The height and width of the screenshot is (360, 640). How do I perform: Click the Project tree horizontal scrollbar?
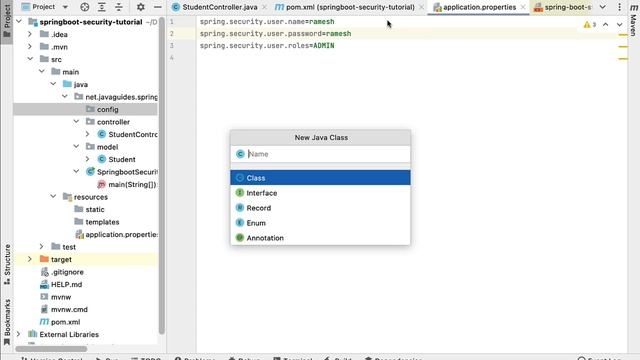(x=51, y=349)
